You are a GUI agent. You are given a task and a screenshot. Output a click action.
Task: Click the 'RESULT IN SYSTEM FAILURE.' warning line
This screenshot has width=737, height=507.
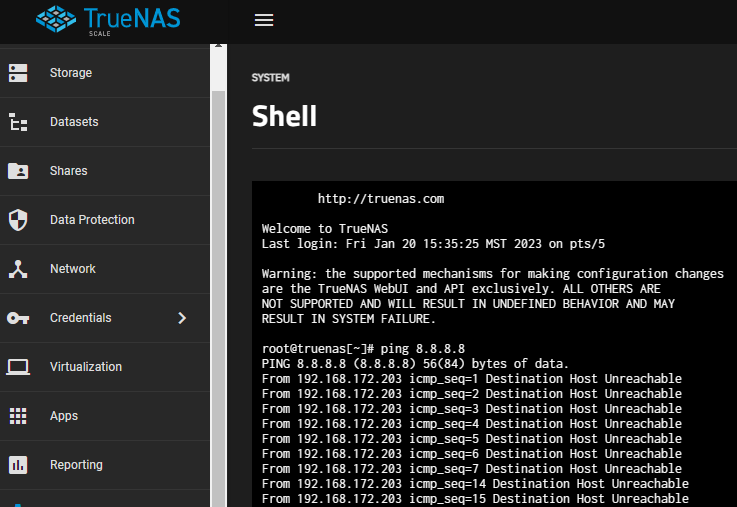coord(349,319)
